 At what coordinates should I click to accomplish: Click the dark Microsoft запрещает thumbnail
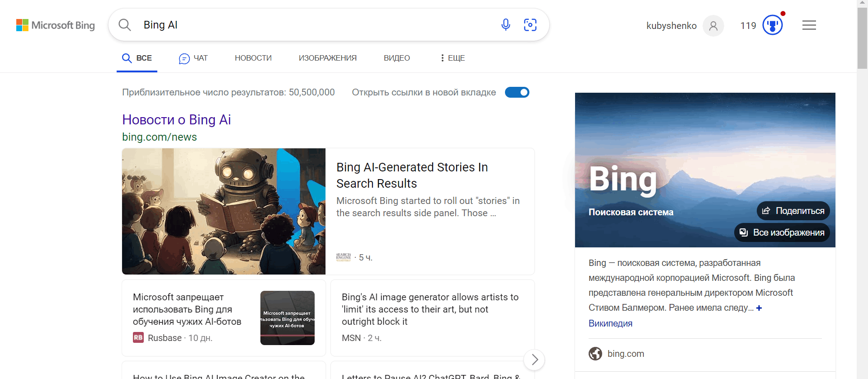point(288,318)
